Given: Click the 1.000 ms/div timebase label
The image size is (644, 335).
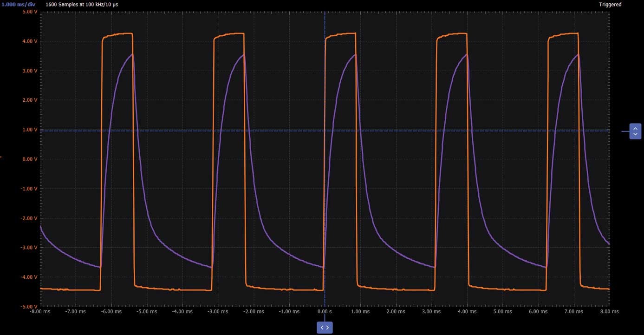Looking at the screenshot, I should (x=19, y=4).
